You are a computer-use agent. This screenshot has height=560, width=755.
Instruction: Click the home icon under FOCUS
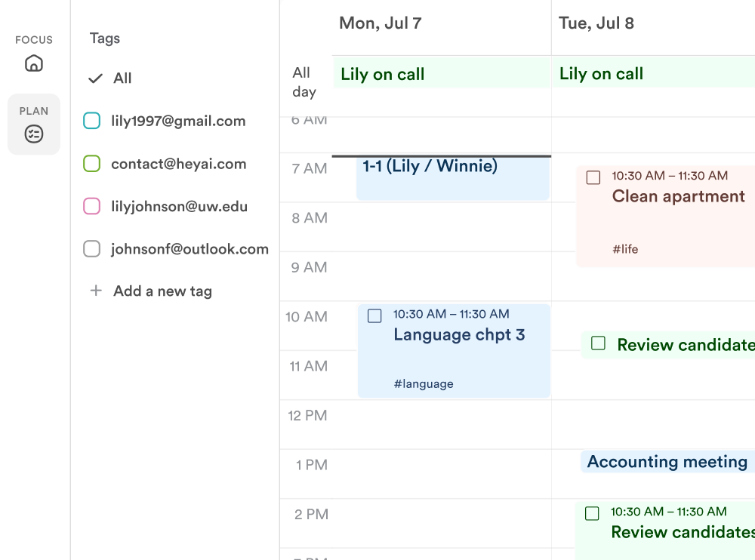coord(34,63)
